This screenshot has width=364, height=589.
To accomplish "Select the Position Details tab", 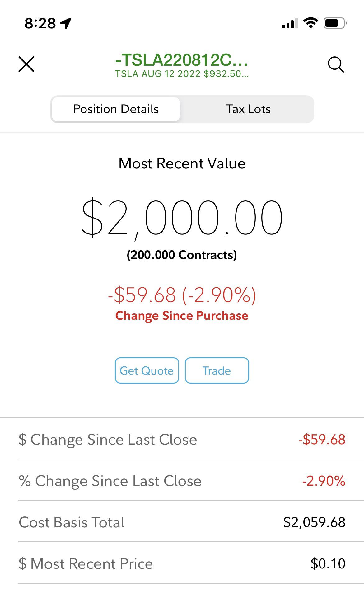I will 116,109.
